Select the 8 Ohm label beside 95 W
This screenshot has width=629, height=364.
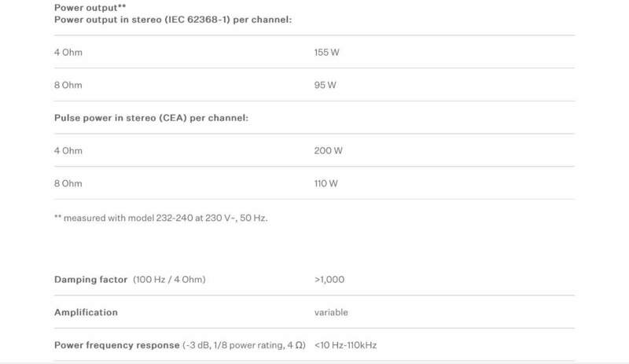pos(68,85)
